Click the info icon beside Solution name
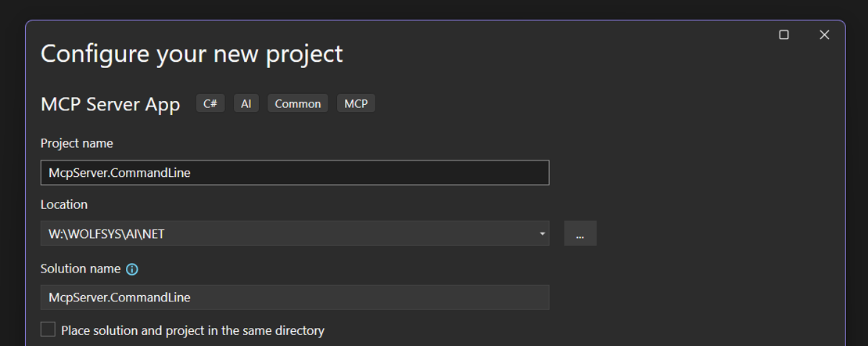Image resolution: width=868 pixels, height=346 pixels. (x=132, y=269)
